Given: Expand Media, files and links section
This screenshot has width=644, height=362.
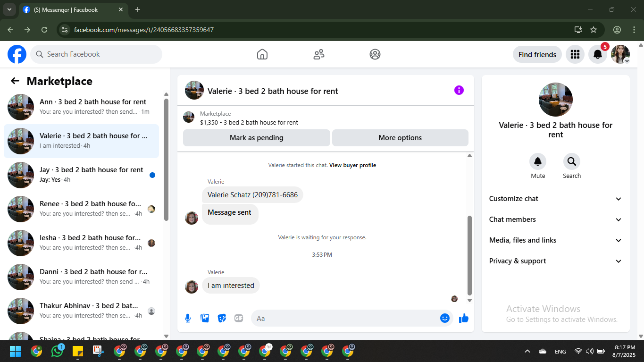Looking at the screenshot, I should click(x=555, y=240).
